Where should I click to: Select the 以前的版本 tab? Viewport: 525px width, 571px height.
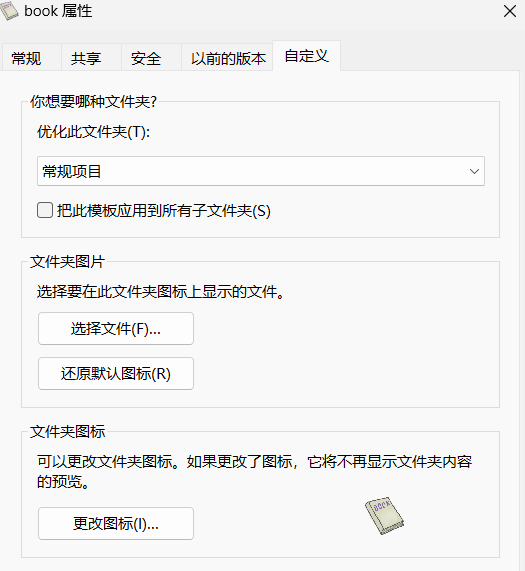point(228,58)
